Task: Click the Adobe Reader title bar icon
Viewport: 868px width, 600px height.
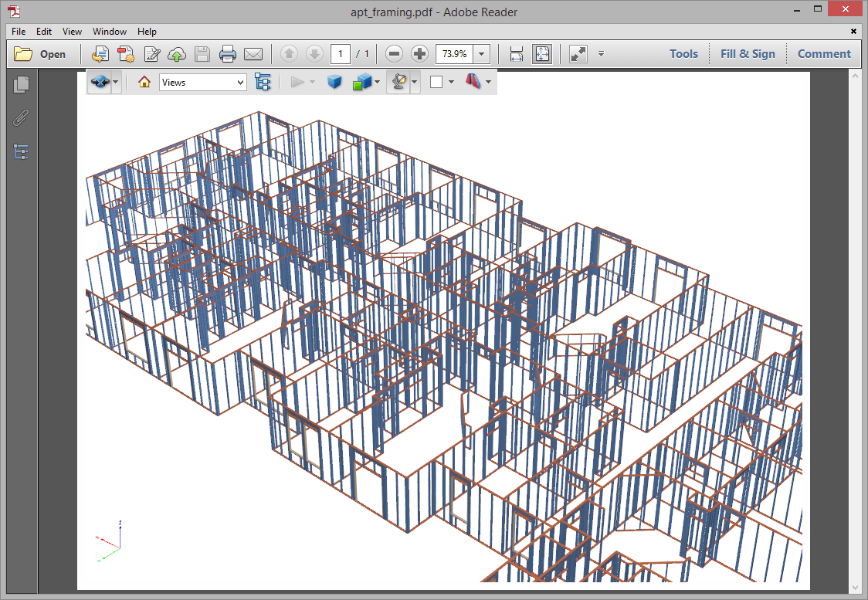Action: coord(14,11)
